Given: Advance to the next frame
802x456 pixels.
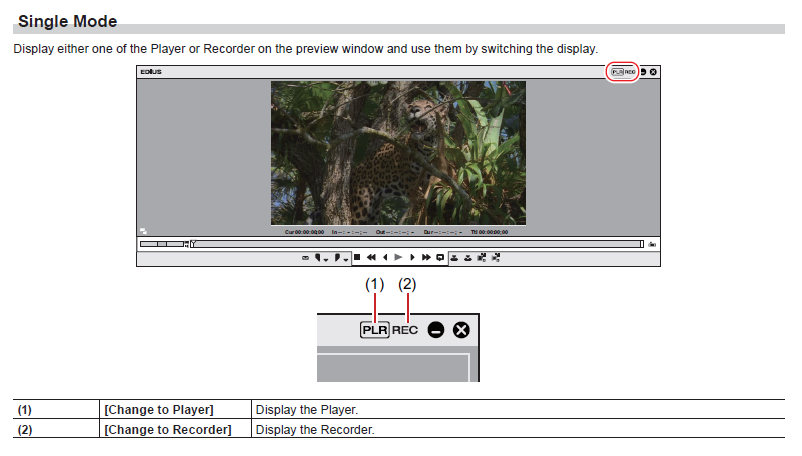Looking at the screenshot, I should [412, 258].
